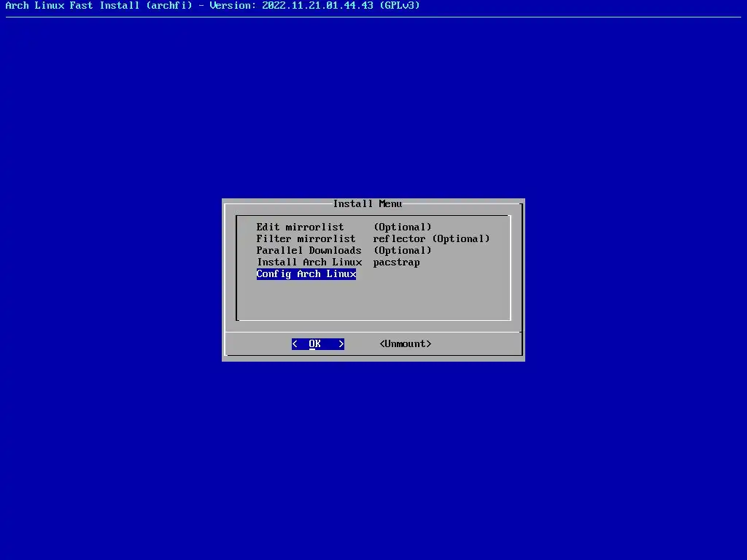The image size is (747, 560).
Task: Click '(Optional)' beside Parallel Downloads
Action: click(403, 251)
